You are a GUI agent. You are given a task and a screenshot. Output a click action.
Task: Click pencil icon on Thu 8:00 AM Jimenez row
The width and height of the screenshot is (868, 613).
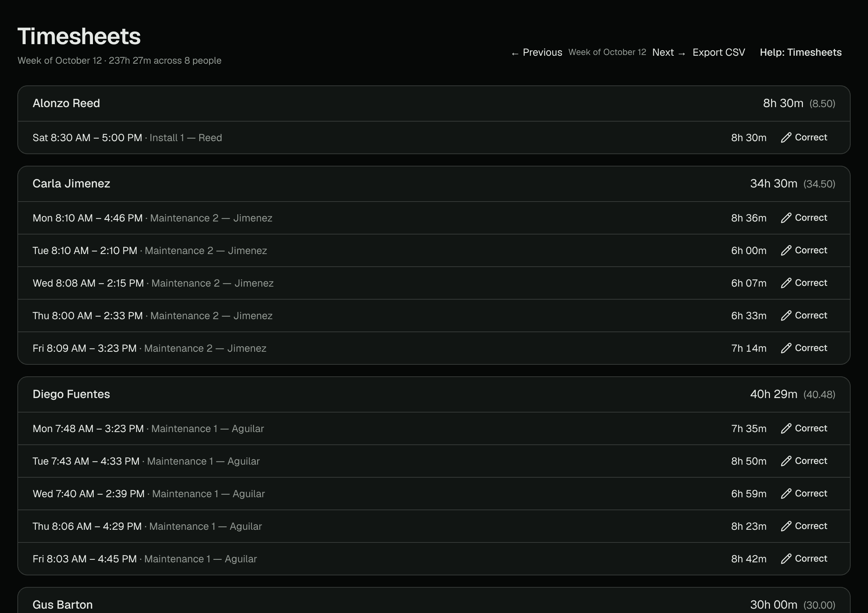(x=786, y=316)
